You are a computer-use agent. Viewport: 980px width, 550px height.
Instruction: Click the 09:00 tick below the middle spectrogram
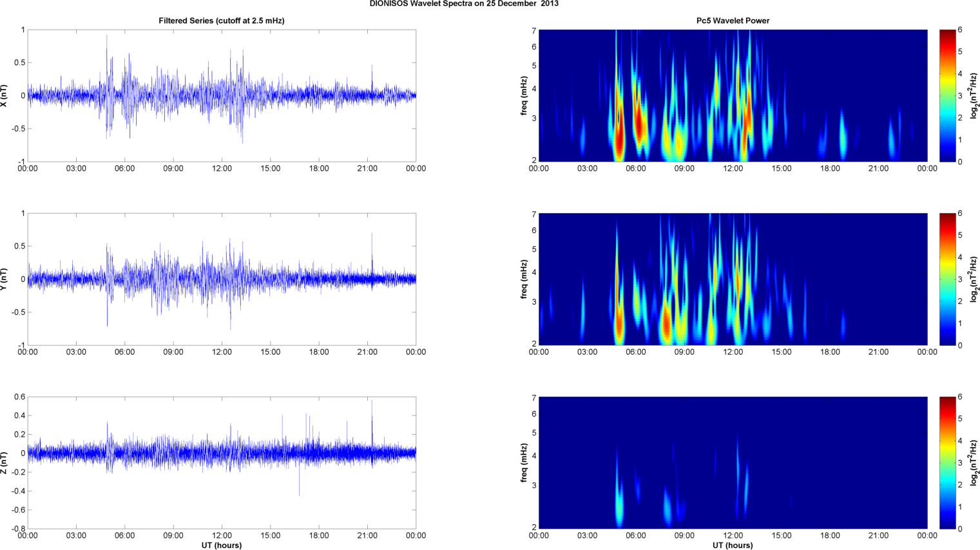(x=684, y=352)
